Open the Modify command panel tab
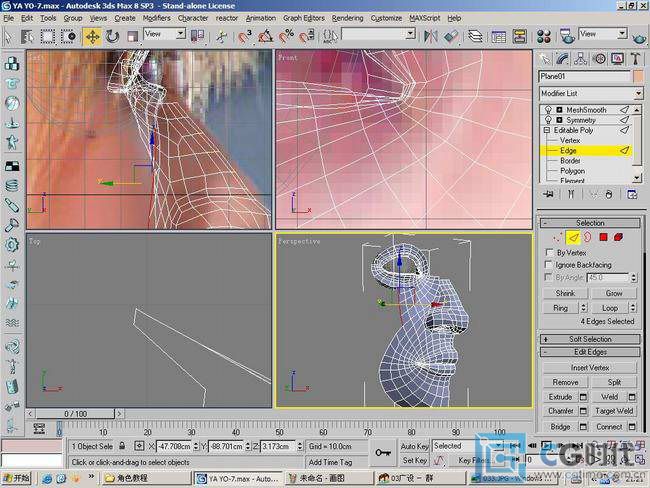The width and height of the screenshot is (650, 488). coord(563,59)
